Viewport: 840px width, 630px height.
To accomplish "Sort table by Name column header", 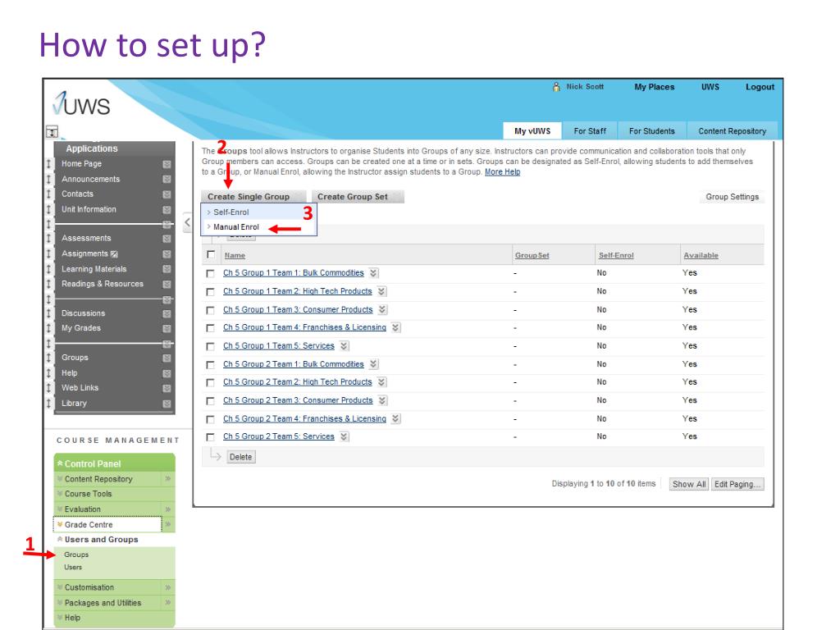I will pyautogui.click(x=235, y=256).
